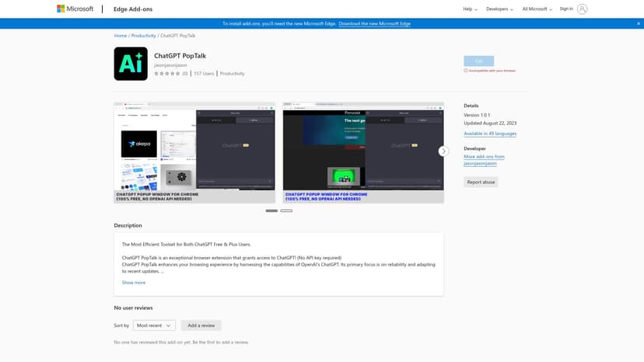This screenshot has width=644, height=362.
Task: Click the ChatGPT PopTalk extension icon
Action: (131, 64)
